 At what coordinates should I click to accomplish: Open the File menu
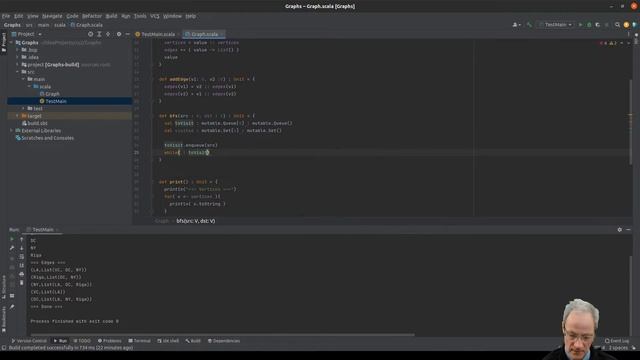[6, 16]
